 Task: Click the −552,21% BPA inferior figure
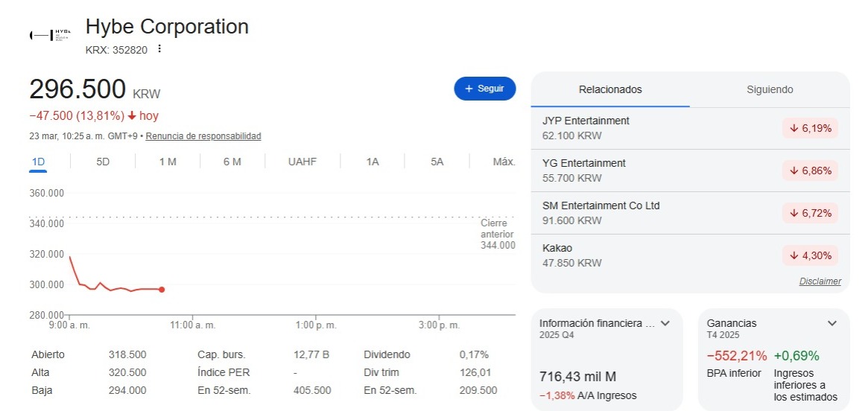(737, 356)
